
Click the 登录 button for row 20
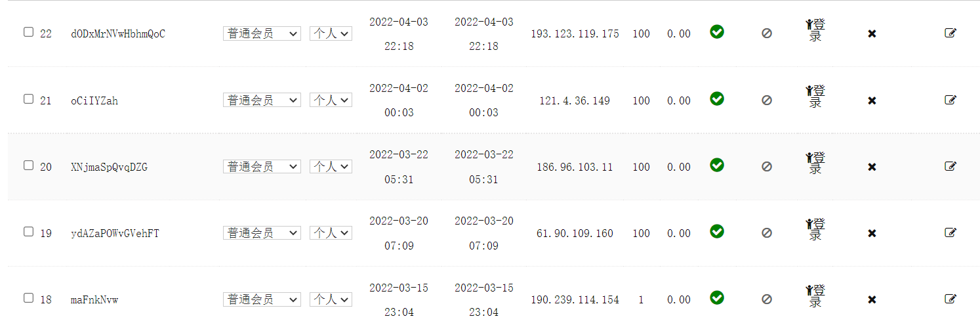click(815, 163)
